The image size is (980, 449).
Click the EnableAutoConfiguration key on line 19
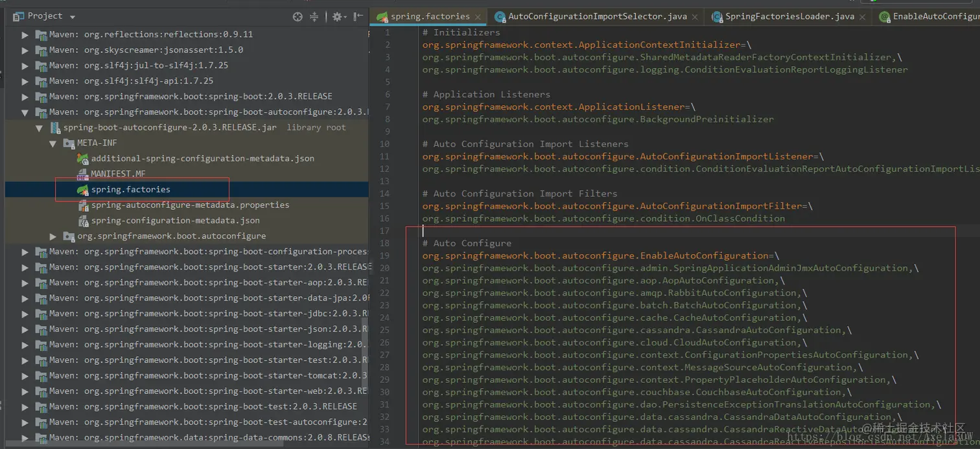pyautogui.click(x=595, y=256)
